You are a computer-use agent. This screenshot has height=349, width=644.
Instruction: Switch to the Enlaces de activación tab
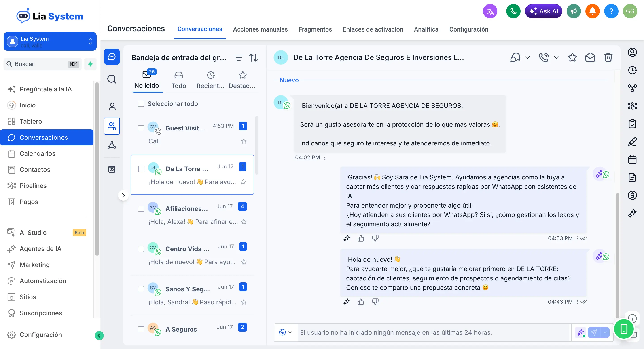point(373,29)
